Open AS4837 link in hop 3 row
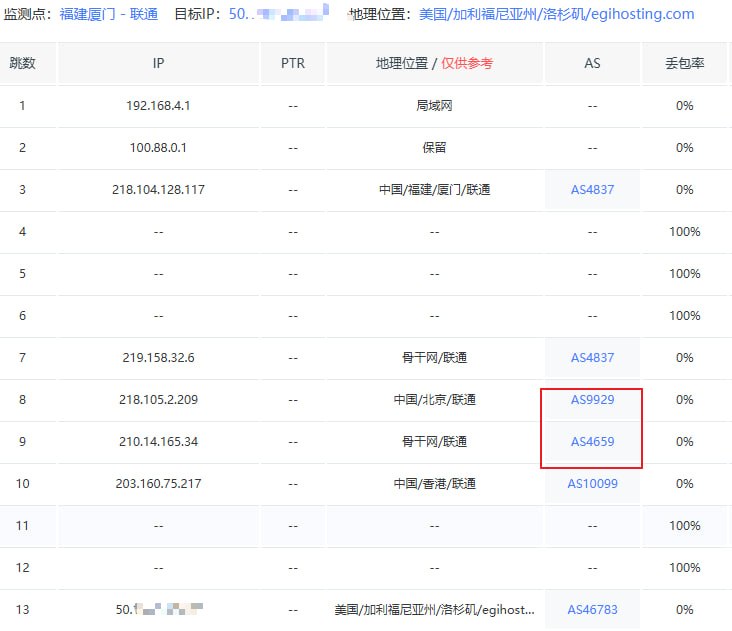The image size is (732, 631). (x=592, y=189)
